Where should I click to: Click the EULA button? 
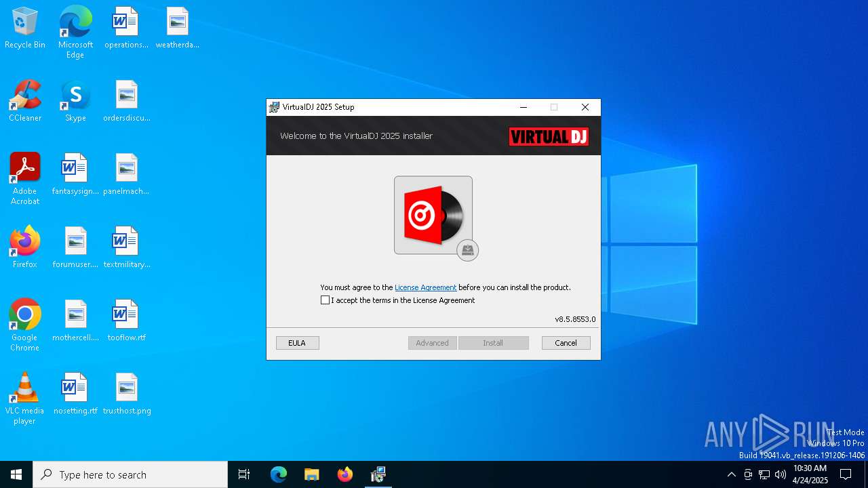297,343
